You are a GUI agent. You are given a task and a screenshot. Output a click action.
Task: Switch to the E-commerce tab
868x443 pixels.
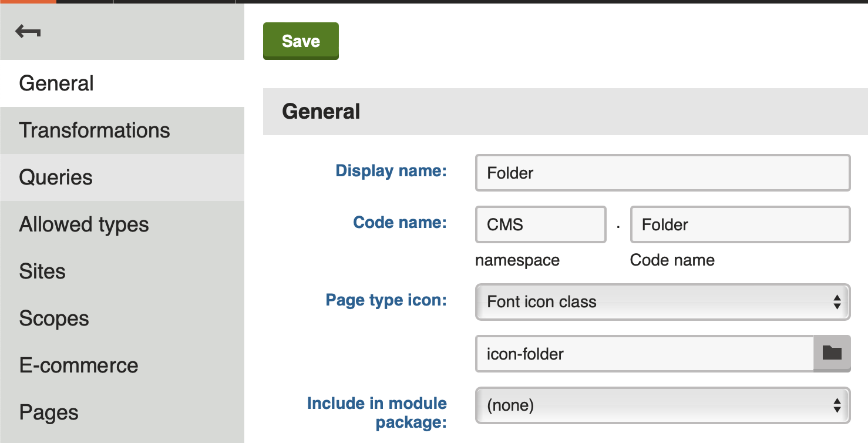[122, 365]
